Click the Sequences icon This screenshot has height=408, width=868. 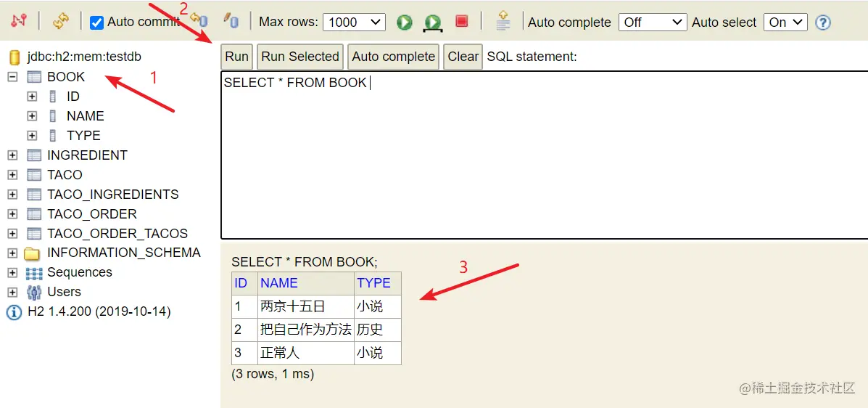[34, 273]
